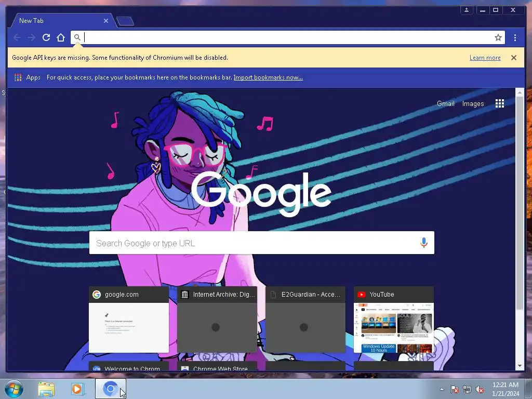
Task: Open the Google apps grid
Action: point(499,103)
